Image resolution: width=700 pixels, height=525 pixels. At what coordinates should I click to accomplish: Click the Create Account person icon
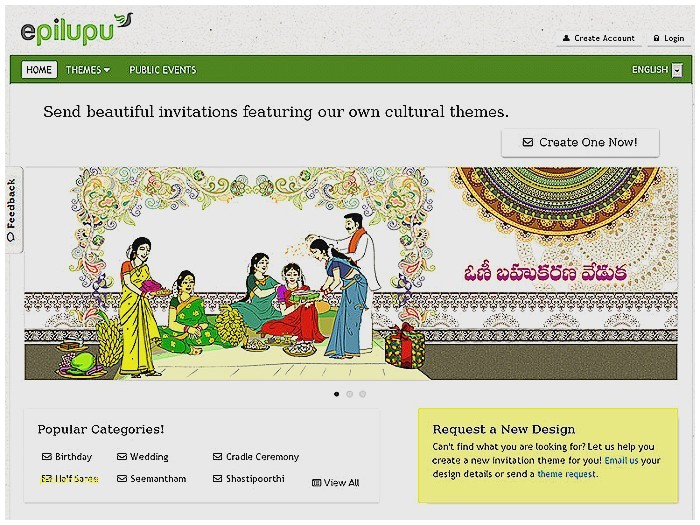click(x=566, y=38)
